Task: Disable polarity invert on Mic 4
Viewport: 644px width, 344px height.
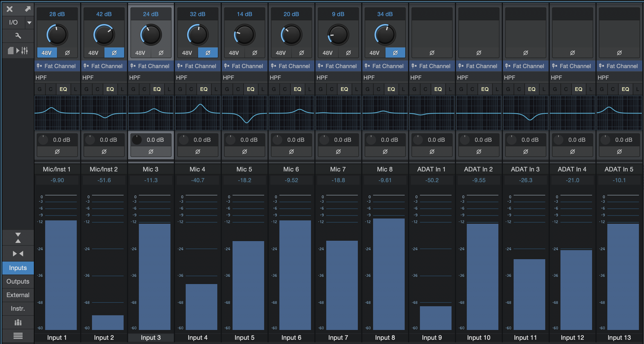Action: pyautogui.click(x=208, y=52)
